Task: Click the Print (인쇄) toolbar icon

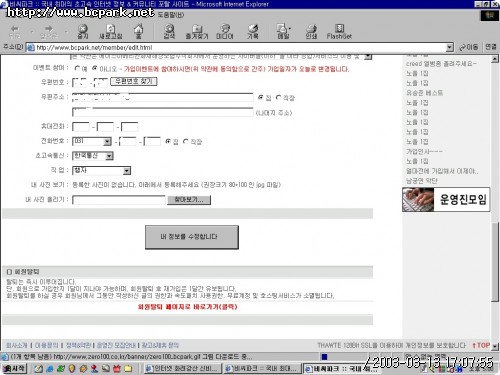Action: [311, 31]
